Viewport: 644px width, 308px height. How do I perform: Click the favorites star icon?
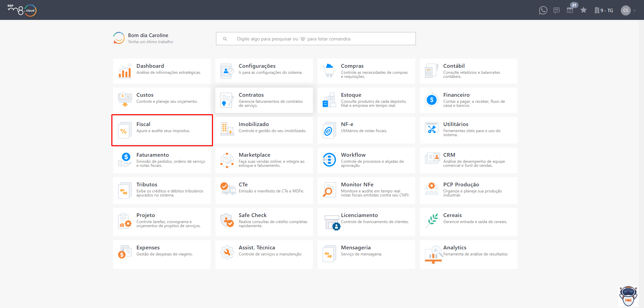pos(584,10)
